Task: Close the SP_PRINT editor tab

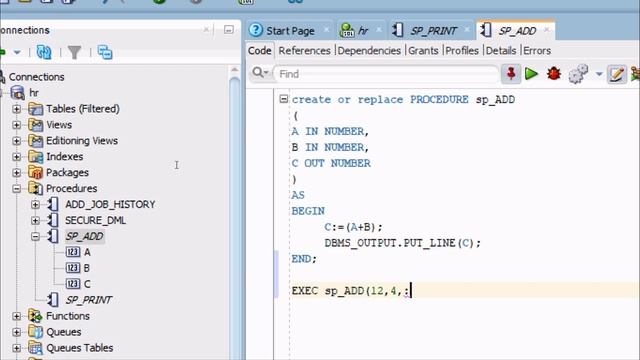Action: coord(467,30)
